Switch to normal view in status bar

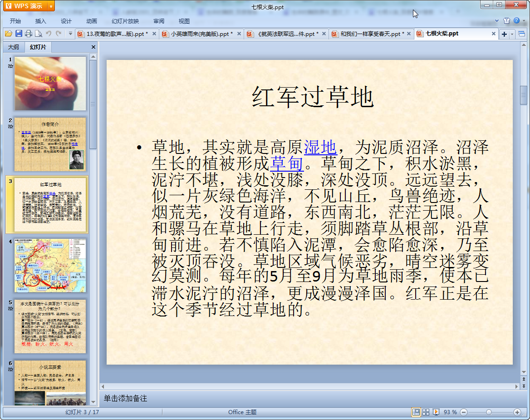[x=416, y=412]
